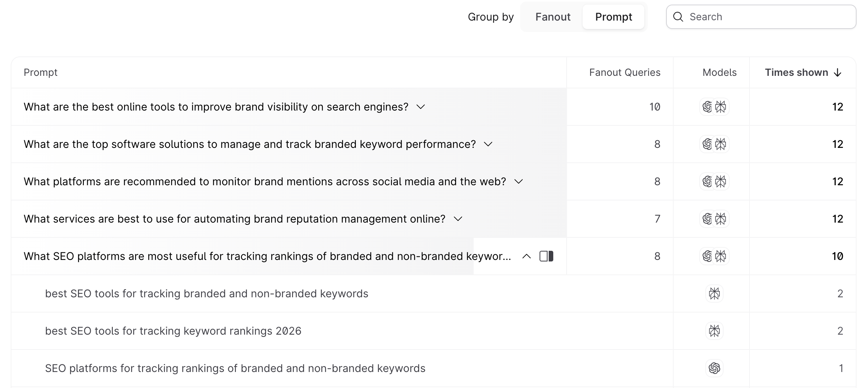Click Perplexity icon in reputation management row
The width and height of the screenshot is (868, 388).
coord(721,219)
